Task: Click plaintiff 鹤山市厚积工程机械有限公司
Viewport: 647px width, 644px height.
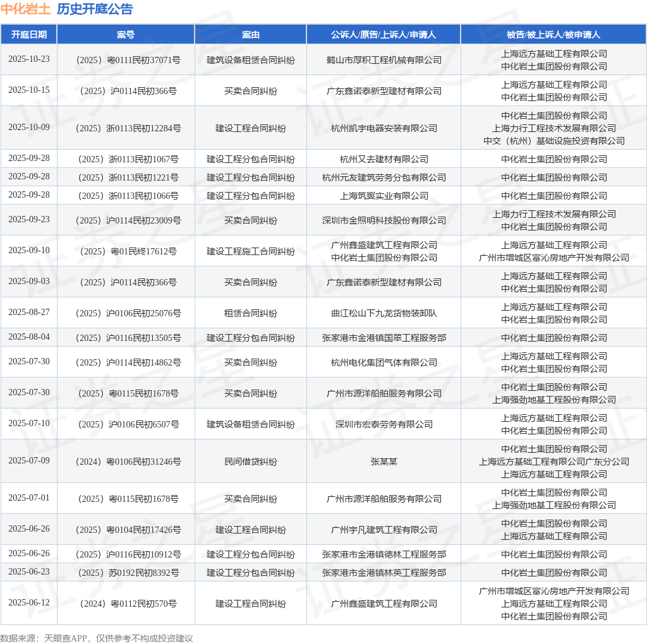Action: click(x=384, y=60)
